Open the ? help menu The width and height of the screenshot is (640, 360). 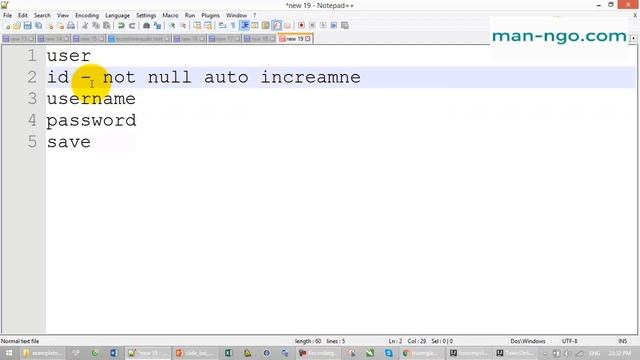255,16
